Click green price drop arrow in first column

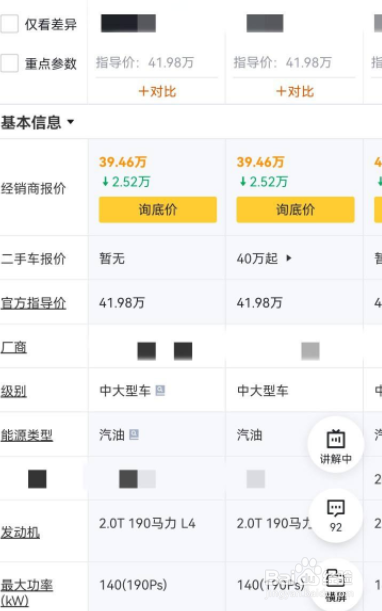pyautogui.click(x=105, y=181)
